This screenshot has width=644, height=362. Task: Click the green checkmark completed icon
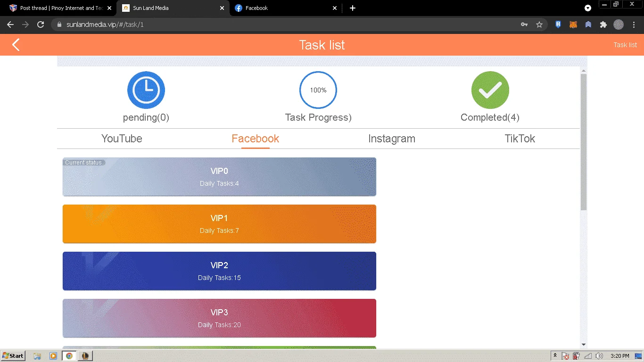pyautogui.click(x=490, y=90)
